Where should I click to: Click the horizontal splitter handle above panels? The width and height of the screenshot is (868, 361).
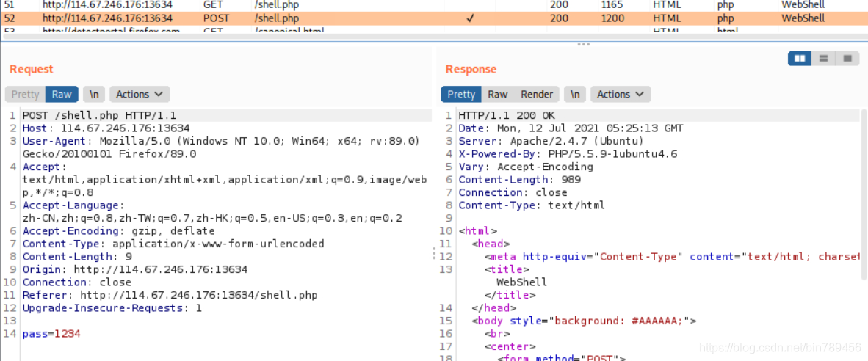click(584, 44)
